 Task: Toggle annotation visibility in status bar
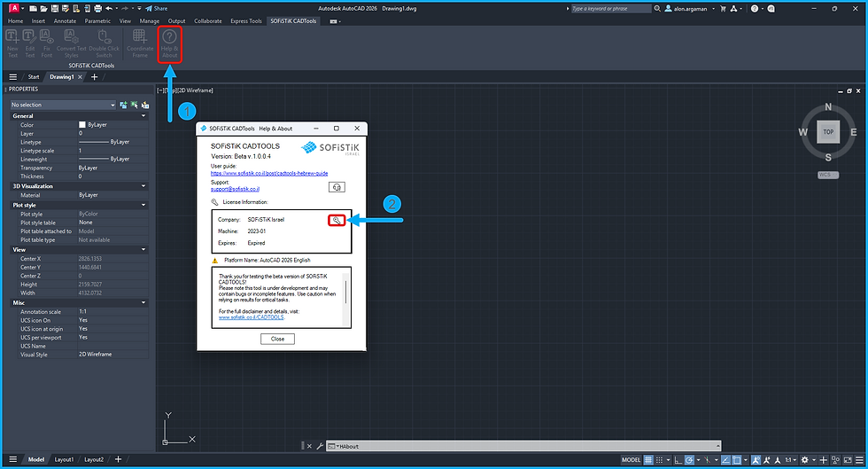756,460
